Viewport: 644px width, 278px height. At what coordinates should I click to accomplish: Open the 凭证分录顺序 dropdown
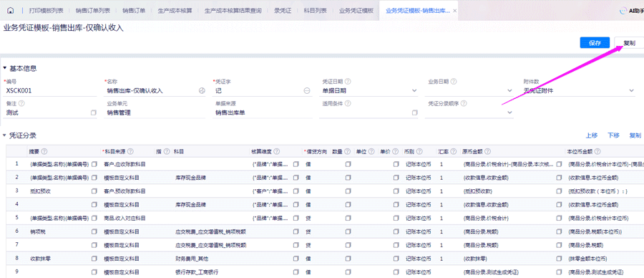point(510,112)
